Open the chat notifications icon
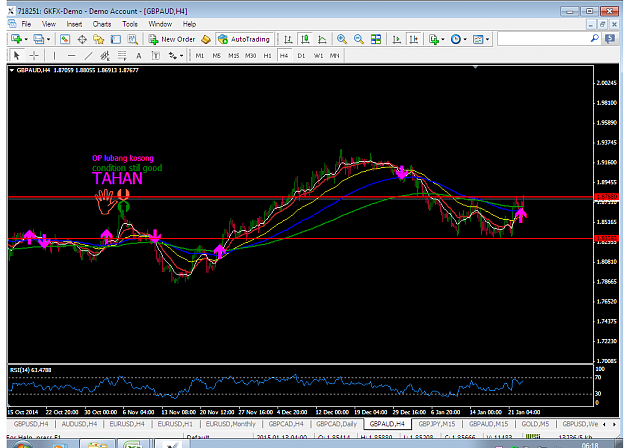The image size is (625, 448). pyautogui.click(x=610, y=39)
